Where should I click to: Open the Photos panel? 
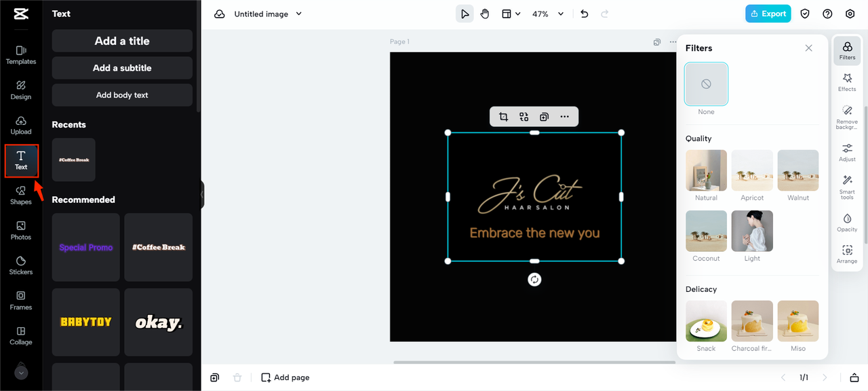[21, 231]
